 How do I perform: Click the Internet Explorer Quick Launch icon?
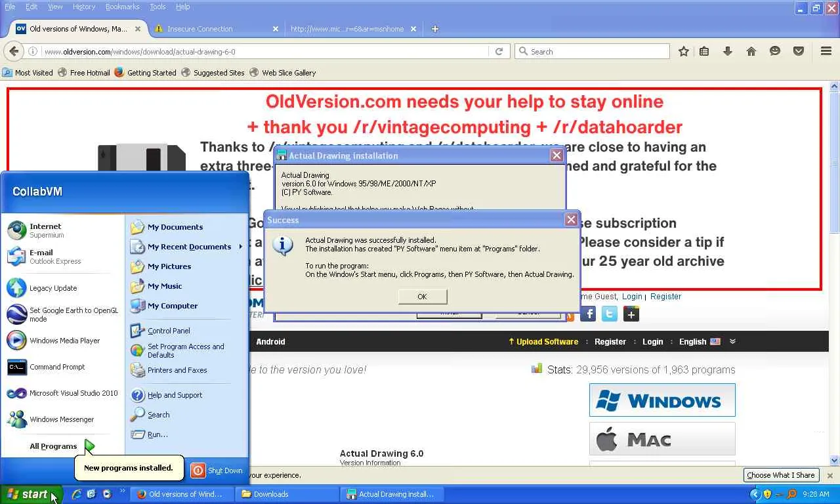click(x=77, y=494)
